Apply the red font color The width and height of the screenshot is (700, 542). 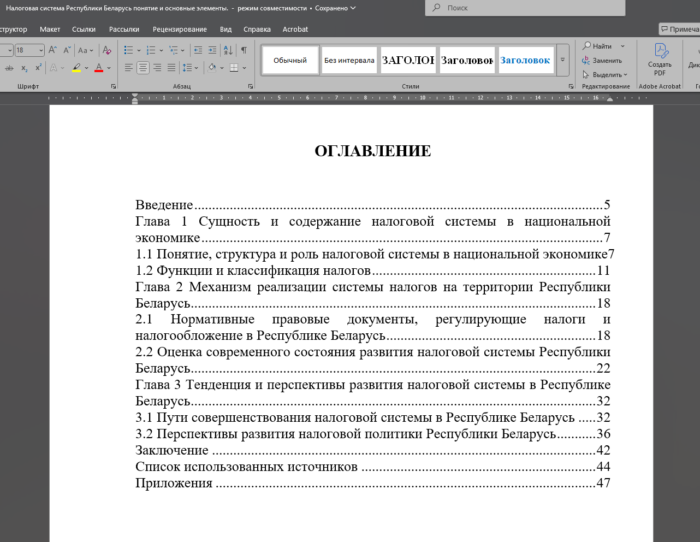(99, 68)
